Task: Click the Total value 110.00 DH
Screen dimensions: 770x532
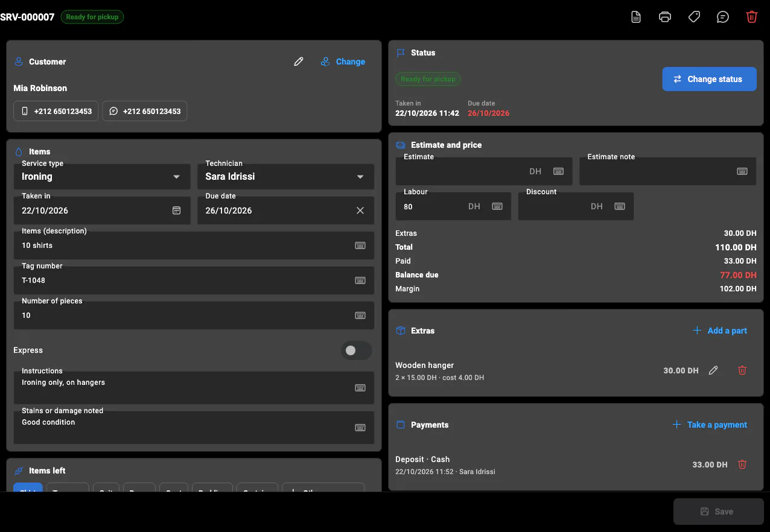Action: click(736, 247)
